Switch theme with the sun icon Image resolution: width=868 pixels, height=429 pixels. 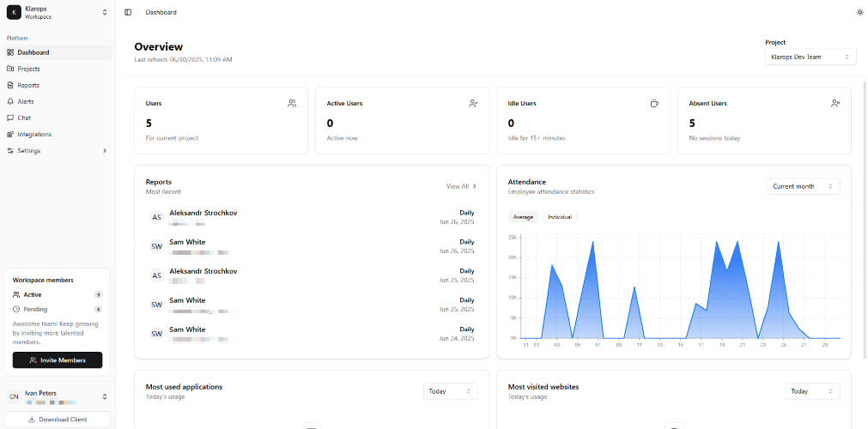click(859, 12)
